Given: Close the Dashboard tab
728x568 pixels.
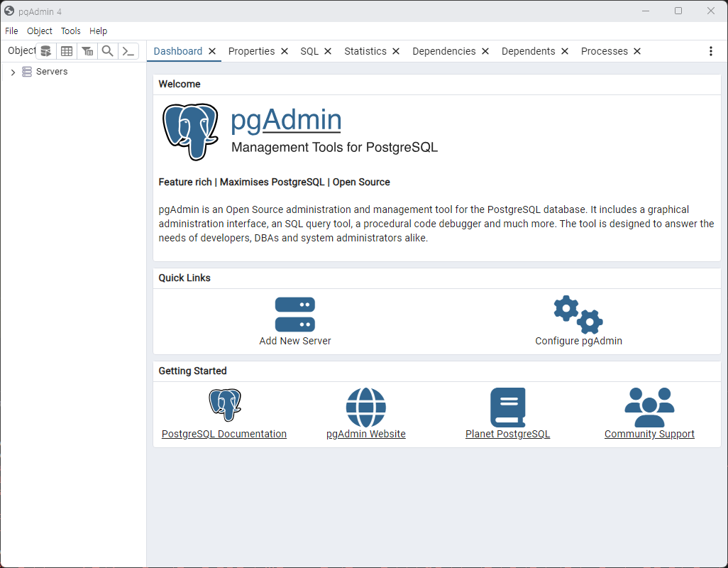Looking at the screenshot, I should (x=212, y=51).
